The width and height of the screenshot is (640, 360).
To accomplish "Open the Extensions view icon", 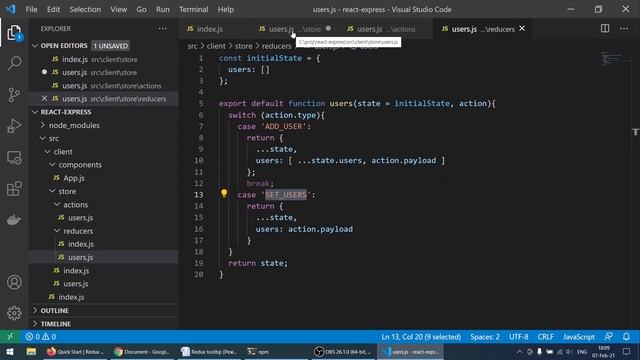I will pos(14,189).
